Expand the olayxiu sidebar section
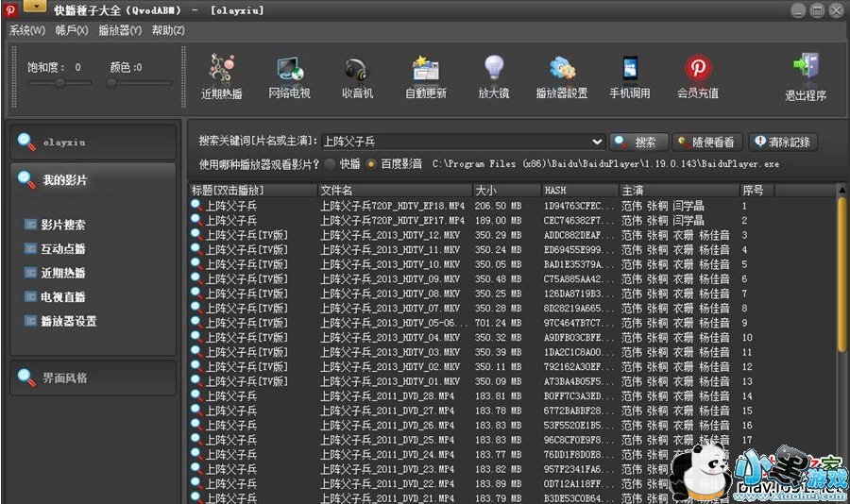Viewport: 850px width, 504px height. [93, 142]
